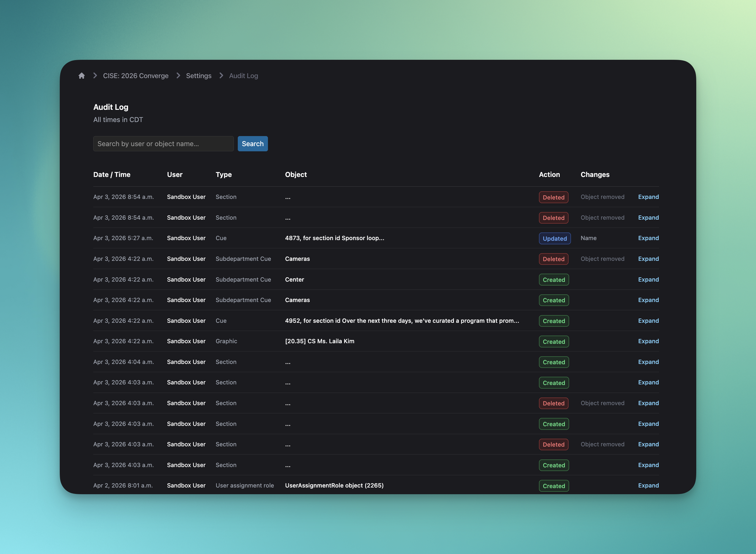Expand the Laila Kim Graphic row

(648, 341)
